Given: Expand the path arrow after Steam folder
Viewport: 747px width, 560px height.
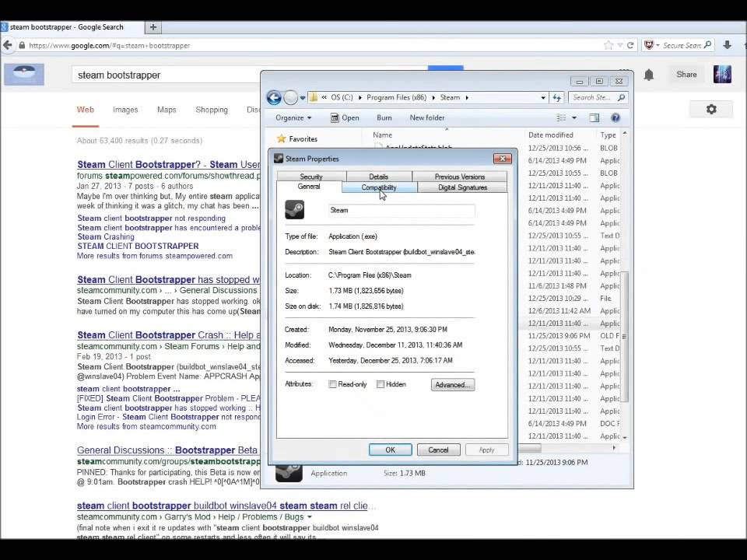Looking at the screenshot, I should 467,98.
